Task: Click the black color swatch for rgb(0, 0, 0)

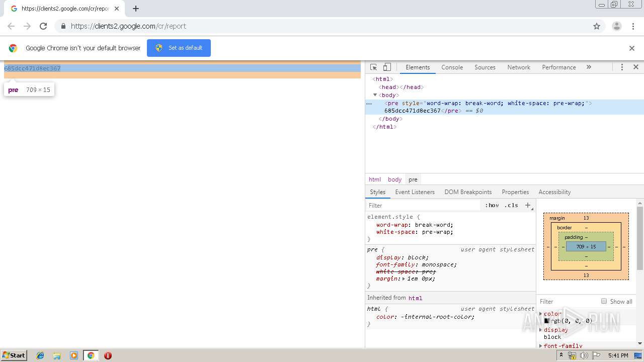Action: click(546, 321)
